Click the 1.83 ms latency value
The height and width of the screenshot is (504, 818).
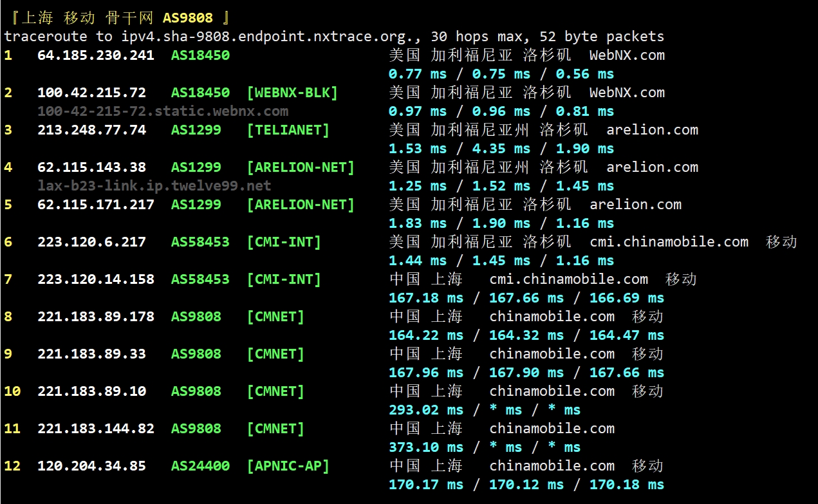[x=418, y=223]
